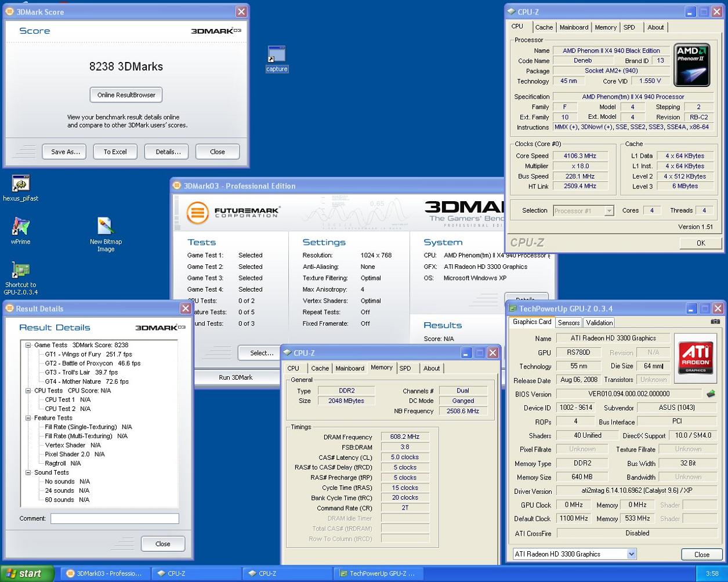The height and width of the screenshot is (582, 728).
Task: Click the Comment input field
Action: [115, 519]
